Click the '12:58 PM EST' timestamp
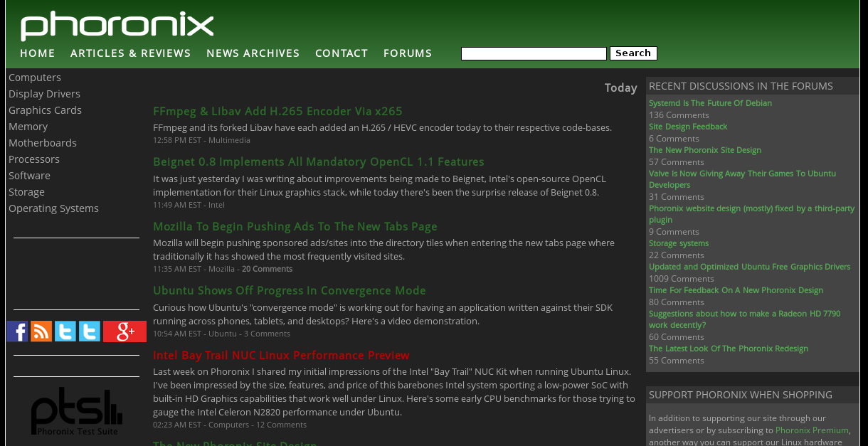This screenshot has height=446, width=868. 177,140
